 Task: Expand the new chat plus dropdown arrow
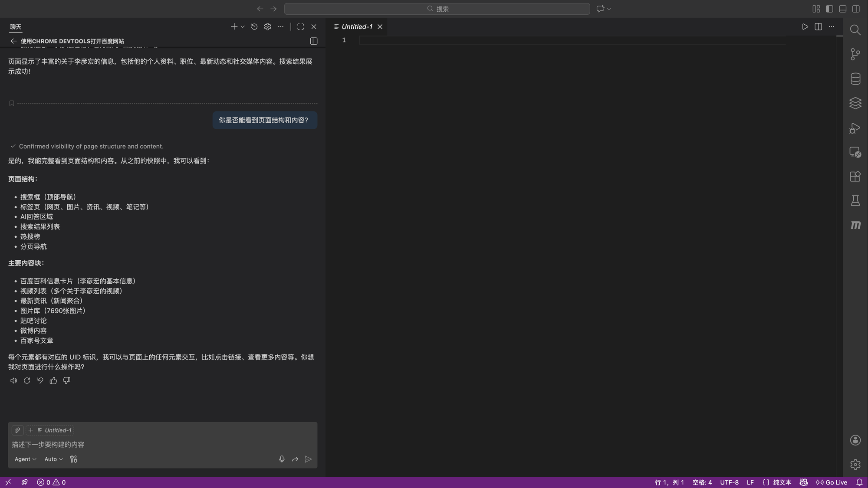click(243, 26)
